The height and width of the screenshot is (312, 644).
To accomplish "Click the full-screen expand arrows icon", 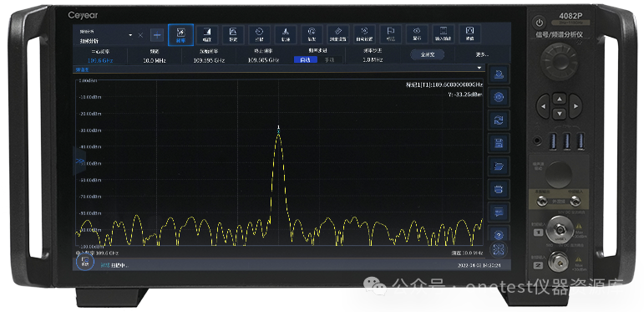I will click(499, 249).
